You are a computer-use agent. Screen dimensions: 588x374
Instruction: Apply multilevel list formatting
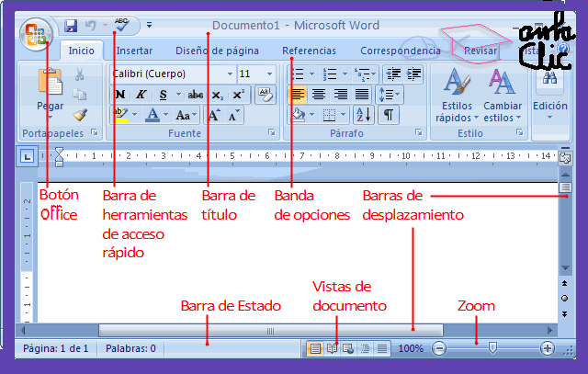[361, 74]
